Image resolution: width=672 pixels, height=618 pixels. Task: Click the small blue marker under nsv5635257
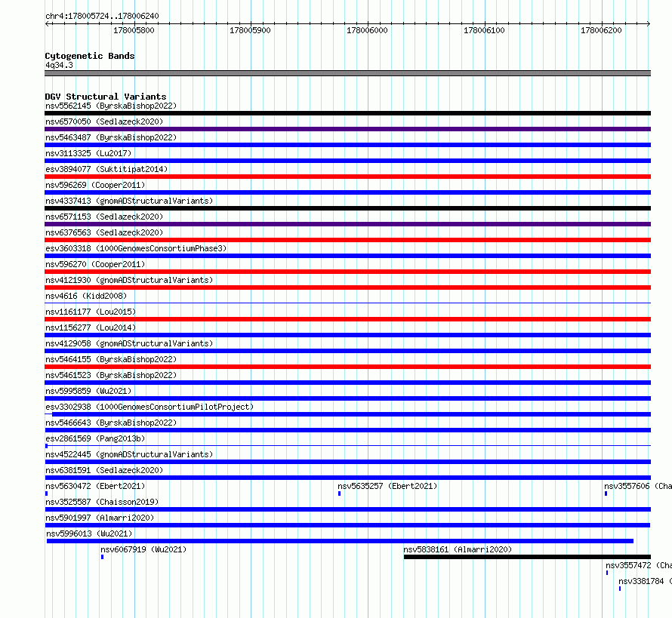[x=340, y=493]
